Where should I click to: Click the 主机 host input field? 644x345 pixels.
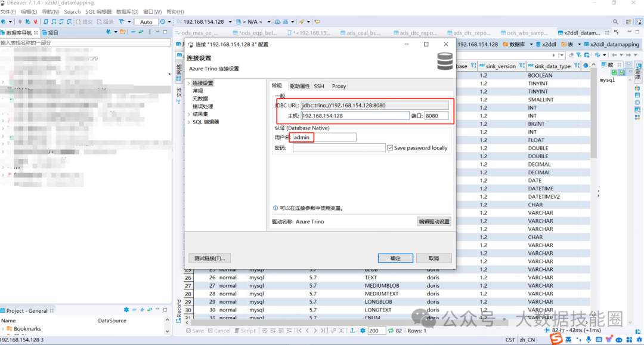pos(355,116)
